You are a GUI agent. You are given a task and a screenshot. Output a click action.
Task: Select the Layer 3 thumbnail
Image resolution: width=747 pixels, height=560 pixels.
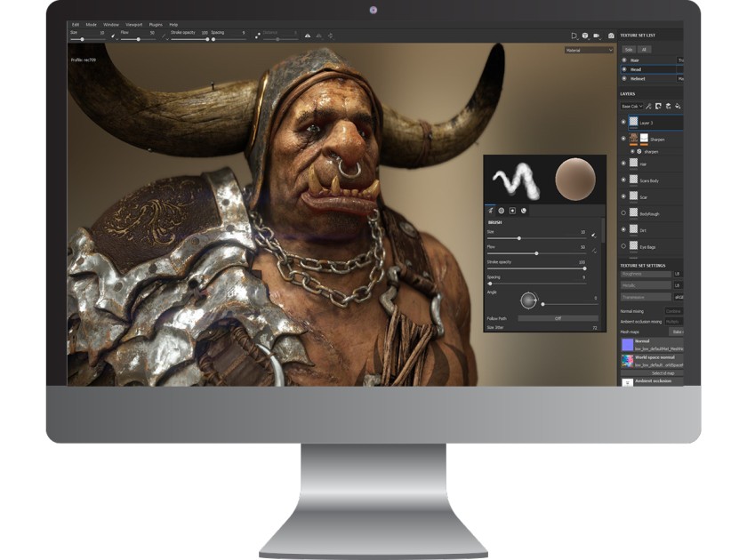(x=633, y=122)
